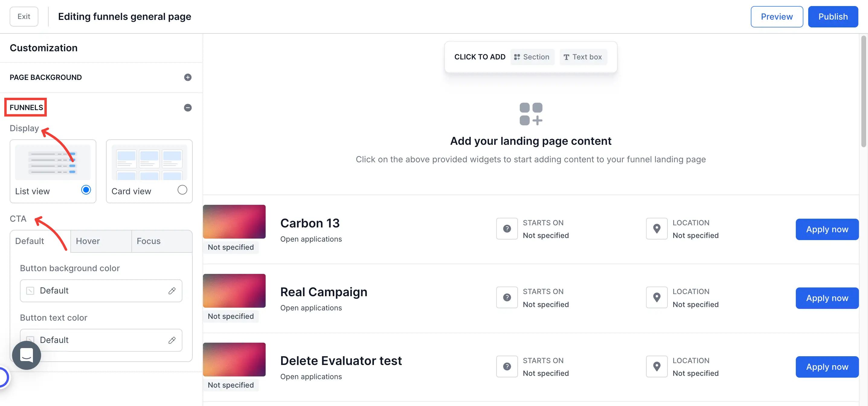
Task: Select the List view radio button
Action: point(86,190)
